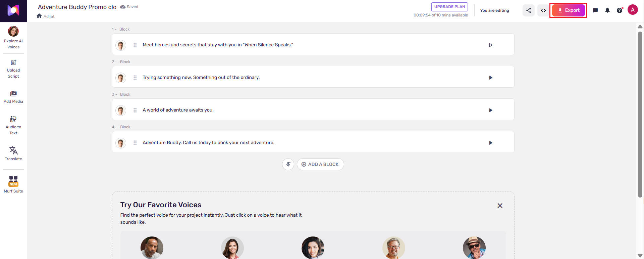Click the microphone record voice button
This screenshot has height=259, width=644.
coord(288,164)
